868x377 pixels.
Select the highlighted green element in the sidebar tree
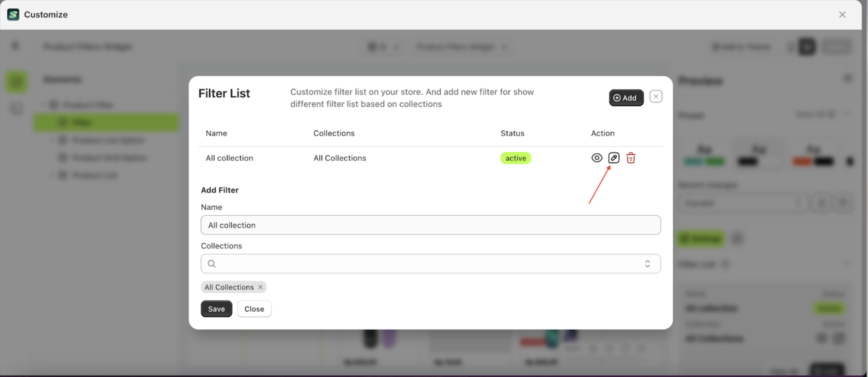(x=106, y=122)
